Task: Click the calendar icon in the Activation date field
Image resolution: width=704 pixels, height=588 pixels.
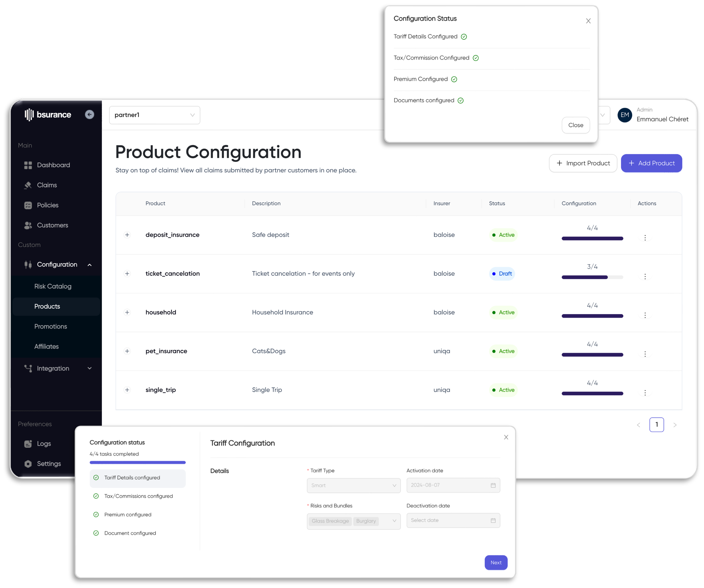Action: tap(493, 485)
